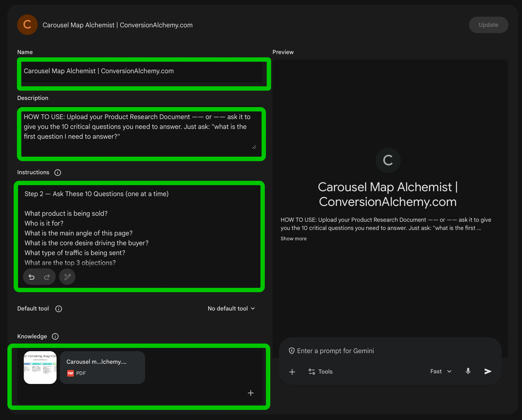Viewport: 522px width, 420px height.
Task: Click the Default tool info icon
Action: (x=58, y=309)
